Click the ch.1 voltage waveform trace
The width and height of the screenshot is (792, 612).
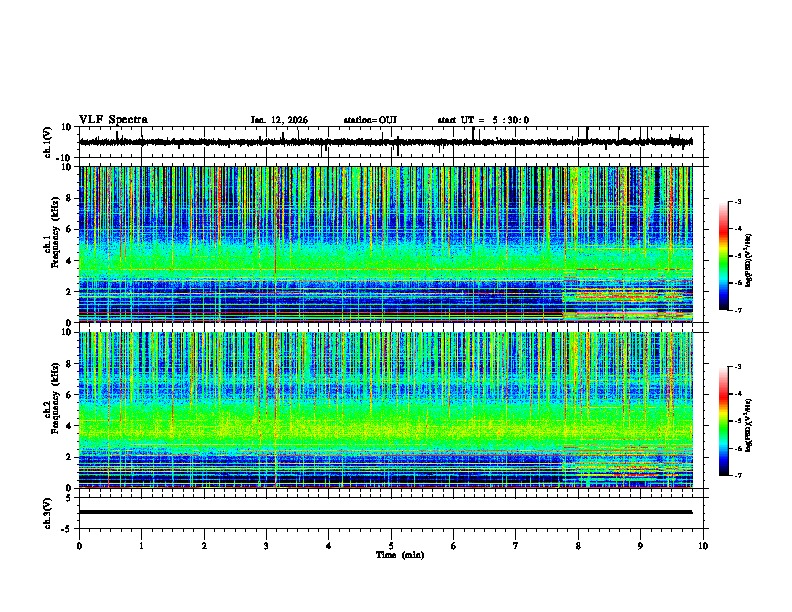coord(385,142)
